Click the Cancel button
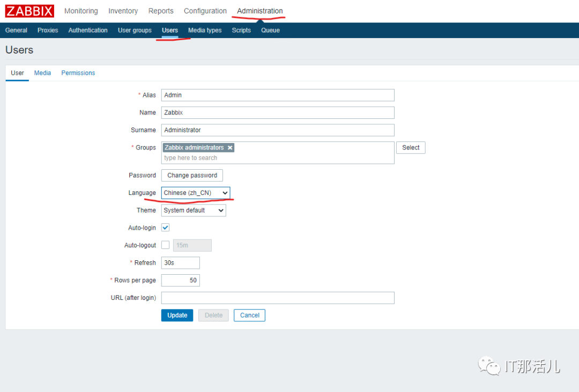 (250, 315)
